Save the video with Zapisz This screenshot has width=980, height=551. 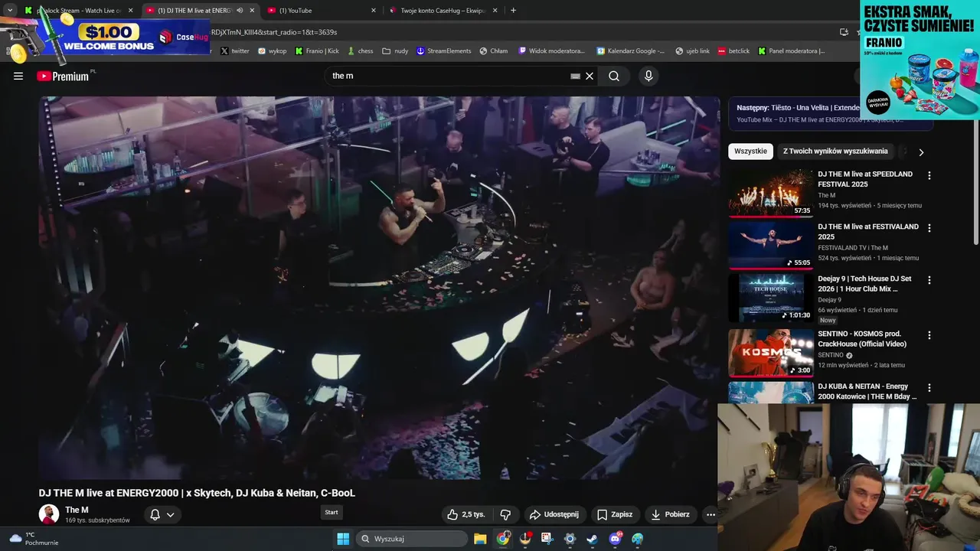pyautogui.click(x=615, y=514)
